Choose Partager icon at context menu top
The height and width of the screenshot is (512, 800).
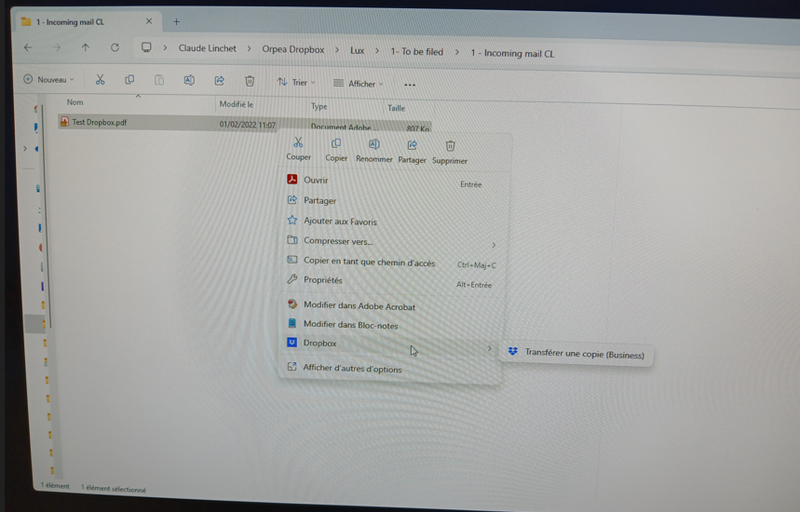pos(412,152)
